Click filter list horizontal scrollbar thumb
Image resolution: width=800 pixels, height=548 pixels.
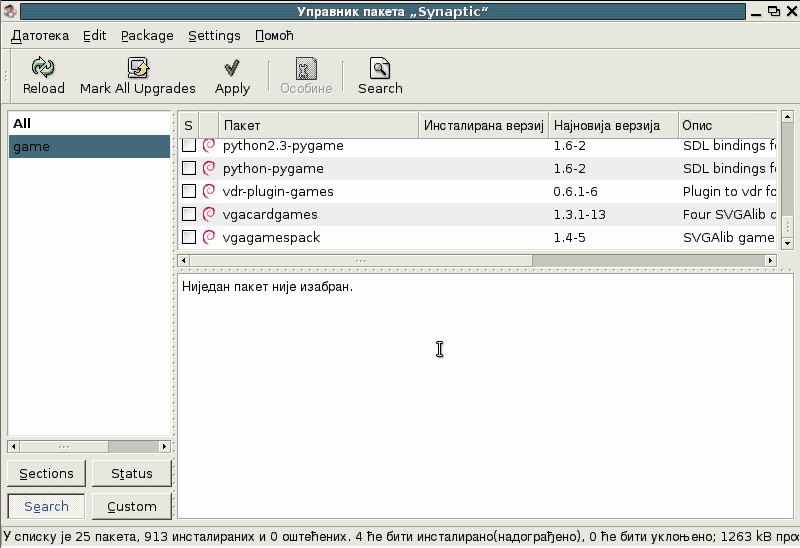(64, 446)
